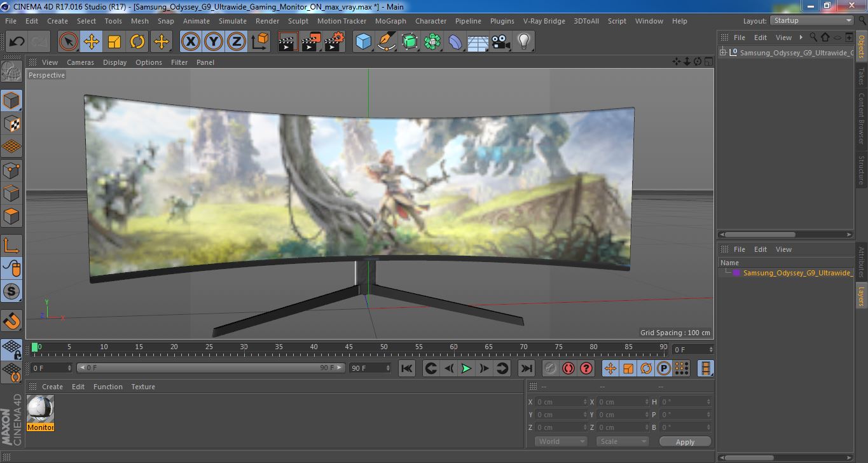Open viewport Display menu
This screenshot has height=463, width=868.
[115, 62]
